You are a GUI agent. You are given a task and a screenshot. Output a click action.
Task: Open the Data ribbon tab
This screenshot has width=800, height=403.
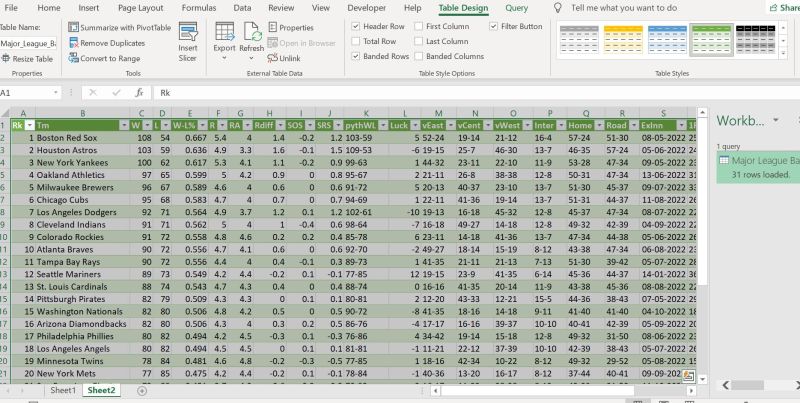(x=242, y=8)
